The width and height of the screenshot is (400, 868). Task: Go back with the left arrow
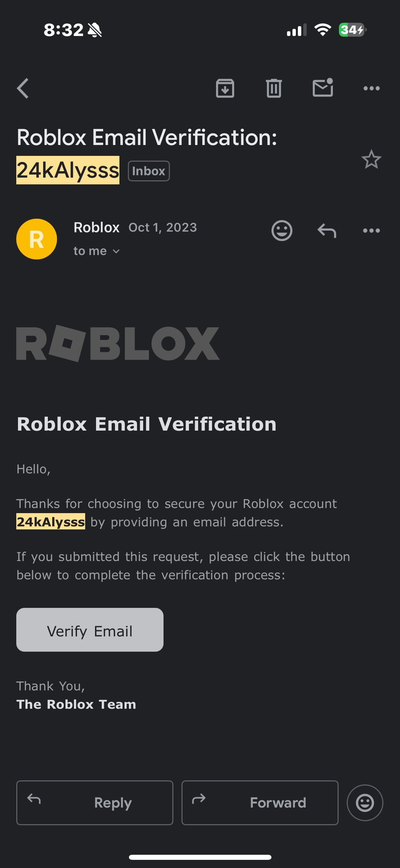(23, 88)
